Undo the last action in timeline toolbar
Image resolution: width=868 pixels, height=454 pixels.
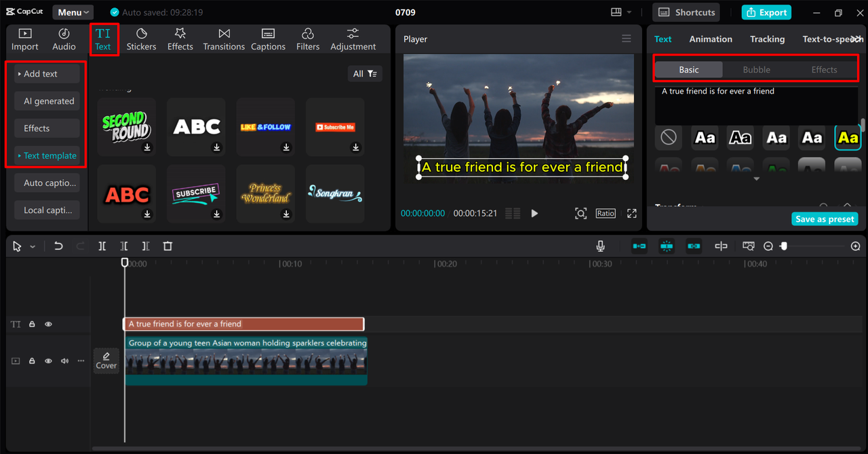point(58,246)
